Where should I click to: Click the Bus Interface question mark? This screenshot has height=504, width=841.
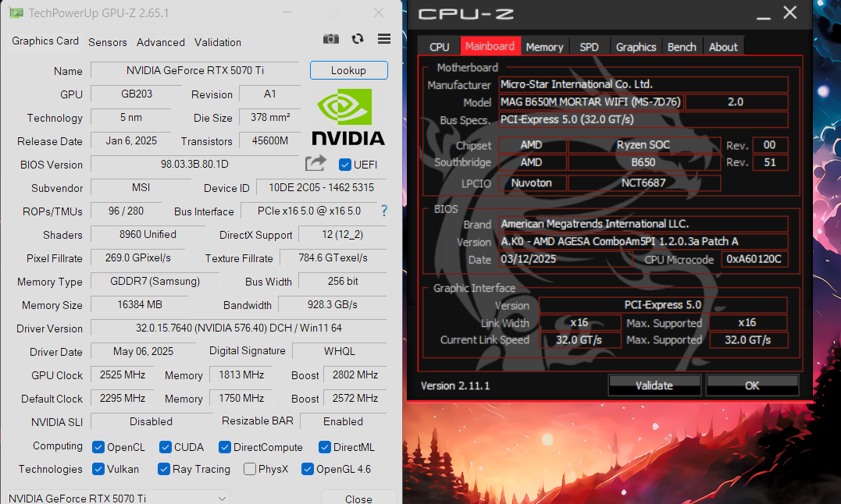point(384,211)
